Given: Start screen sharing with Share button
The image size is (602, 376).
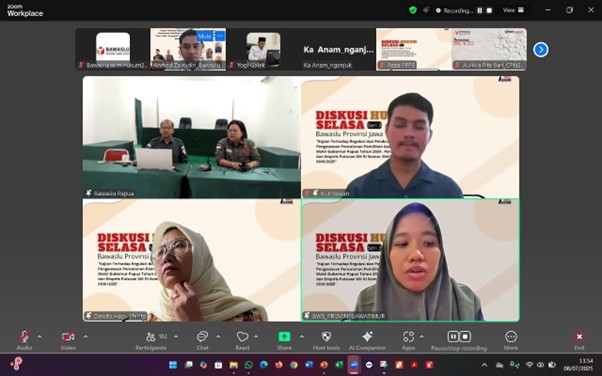Looking at the screenshot, I should (x=284, y=340).
